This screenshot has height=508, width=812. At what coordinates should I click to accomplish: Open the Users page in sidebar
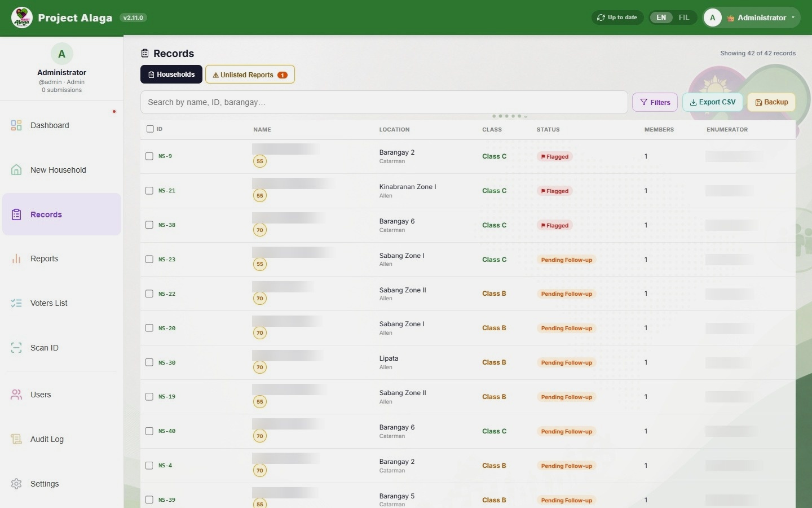coord(62,395)
